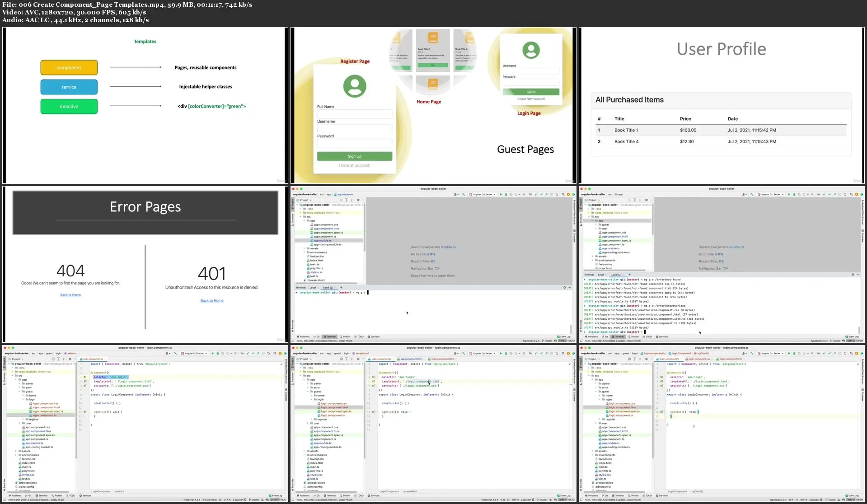Select app.module.ts in 'ng g c' prompt frame tree
This screenshot has width=867, height=504.
click(323, 241)
